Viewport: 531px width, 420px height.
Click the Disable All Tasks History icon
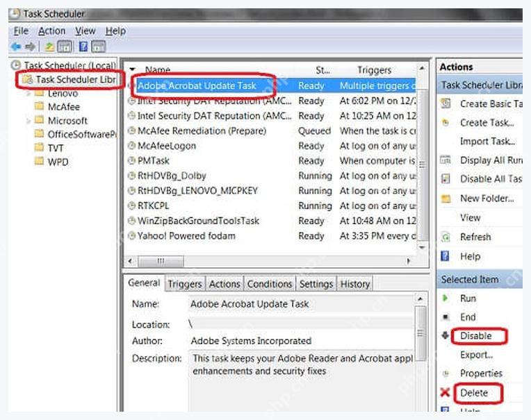point(446,178)
